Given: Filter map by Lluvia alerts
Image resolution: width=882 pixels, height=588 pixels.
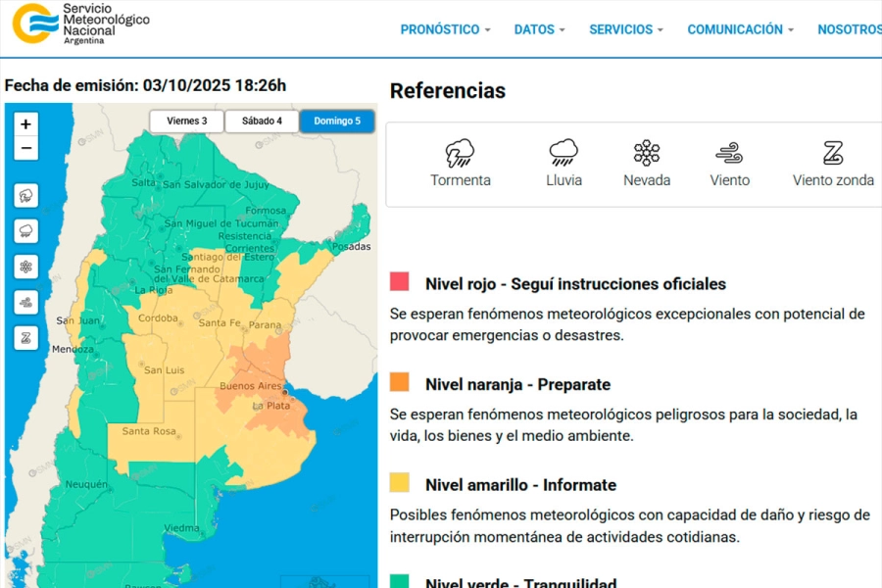Looking at the screenshot, I should click(26, 231).
